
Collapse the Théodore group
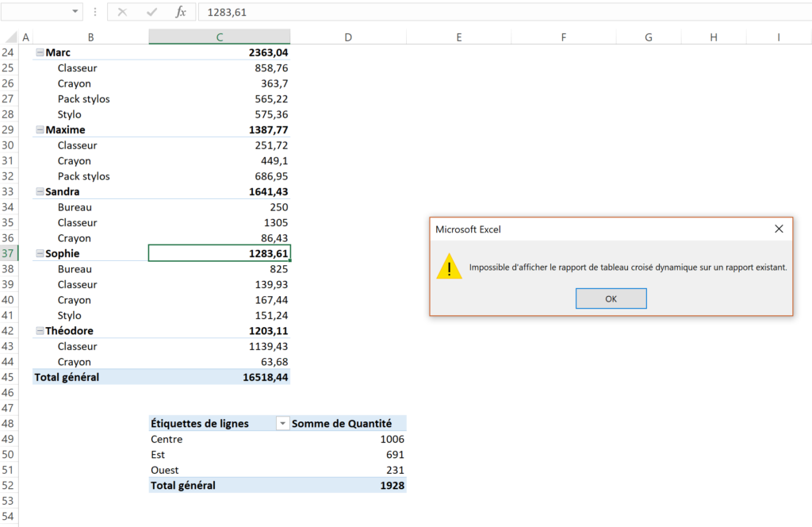(40, 331)
